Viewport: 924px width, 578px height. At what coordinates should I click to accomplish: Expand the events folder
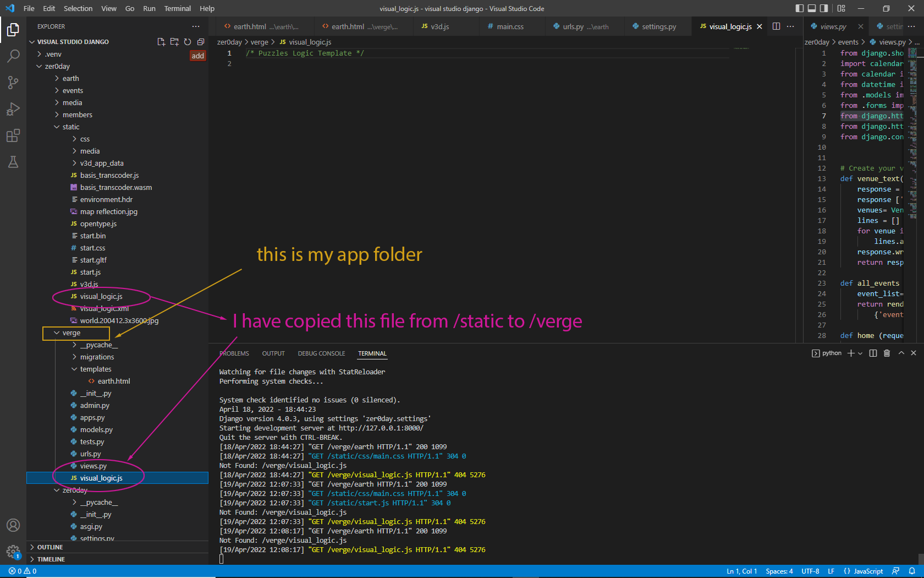[x=73, y=90]
